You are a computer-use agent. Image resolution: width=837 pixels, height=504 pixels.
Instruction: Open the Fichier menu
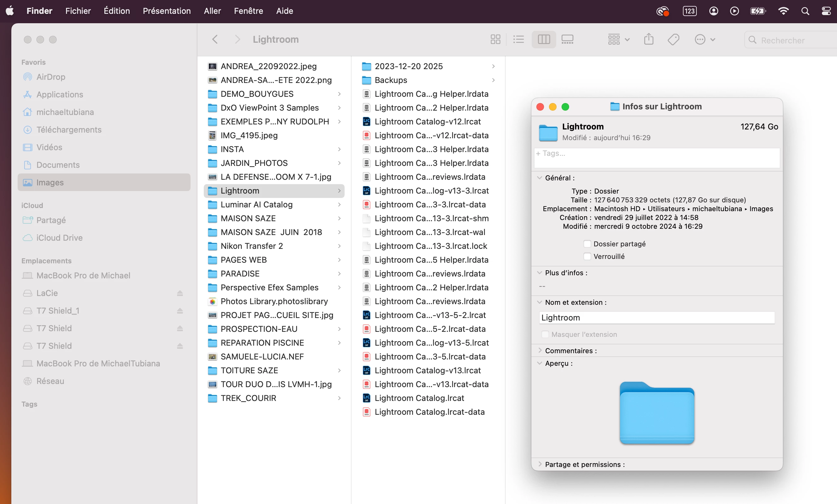point(78,11)
